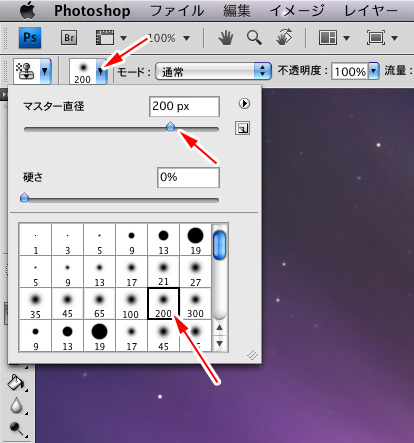
Task: Create new brush preset icon
Action: coord(242,128)
